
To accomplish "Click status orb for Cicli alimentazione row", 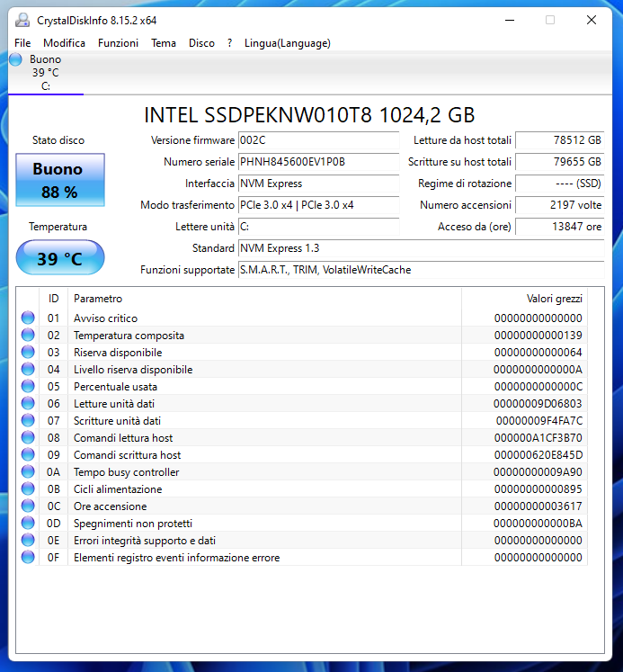I will (28, 488).
